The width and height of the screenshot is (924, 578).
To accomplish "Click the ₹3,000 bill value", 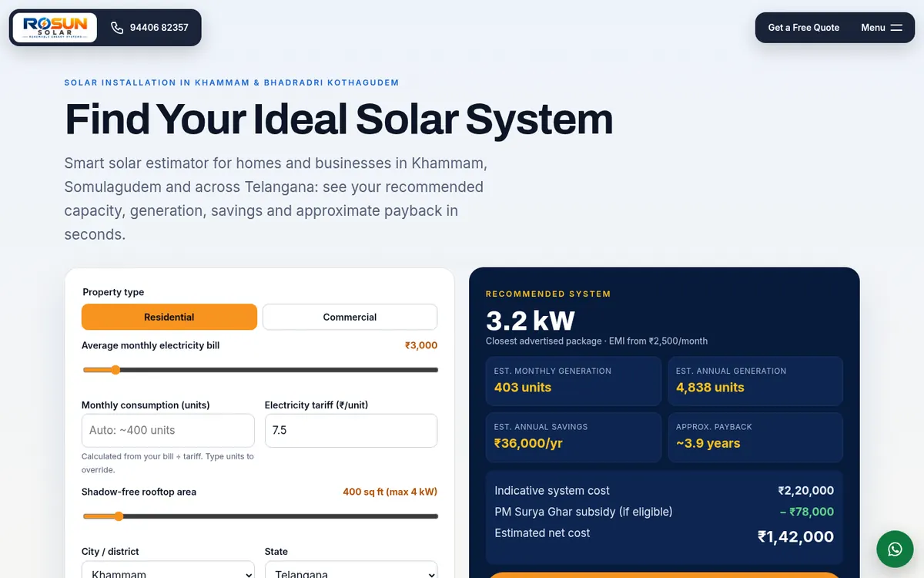I will [x=421, y=345].
